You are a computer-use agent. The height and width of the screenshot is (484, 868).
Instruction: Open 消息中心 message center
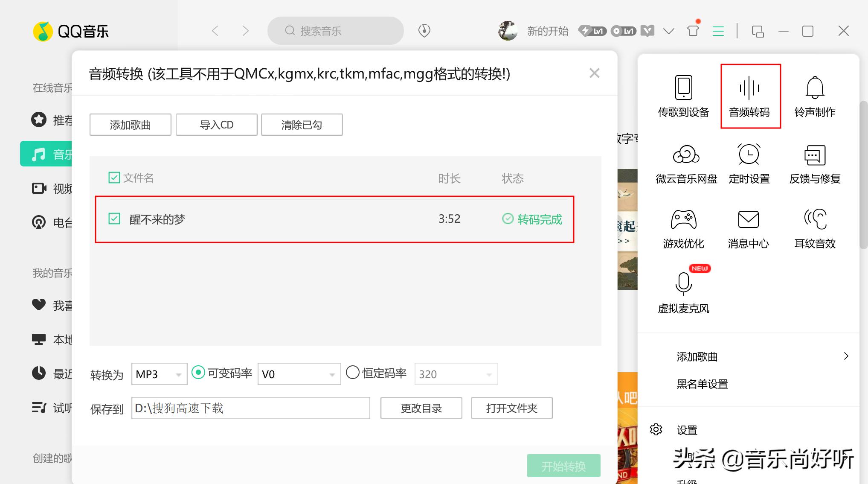[x=748, y=228]
